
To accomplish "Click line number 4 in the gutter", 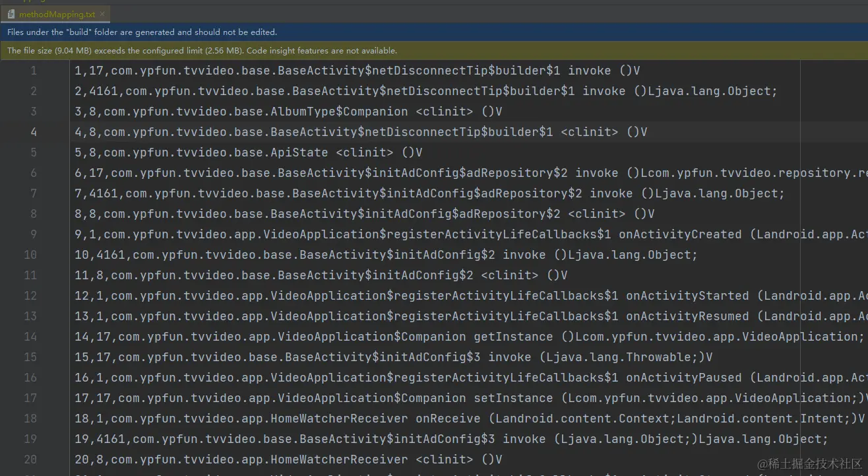I will pyautogui.click(x=34, y=132).
